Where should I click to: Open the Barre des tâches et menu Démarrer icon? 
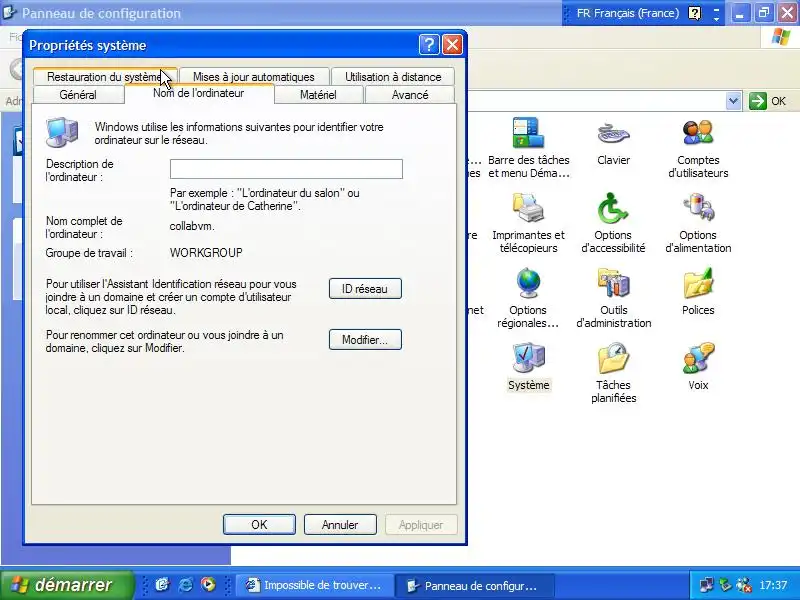[528, 133]
